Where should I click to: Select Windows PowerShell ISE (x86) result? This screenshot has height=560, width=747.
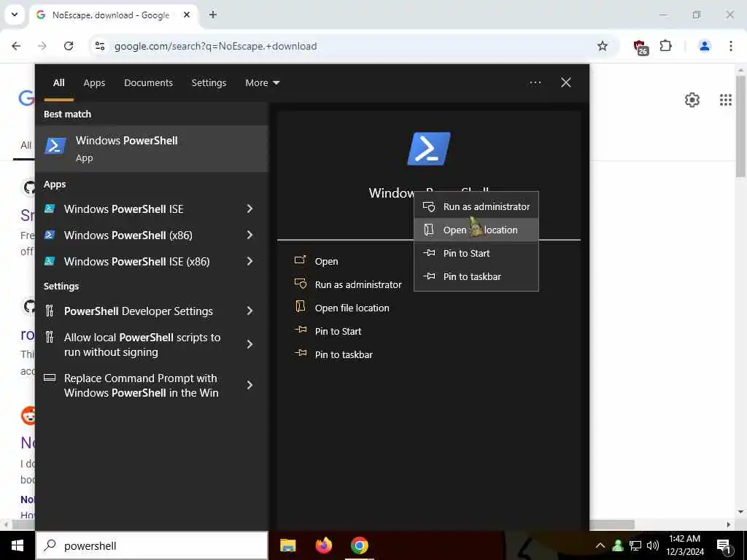136,262
